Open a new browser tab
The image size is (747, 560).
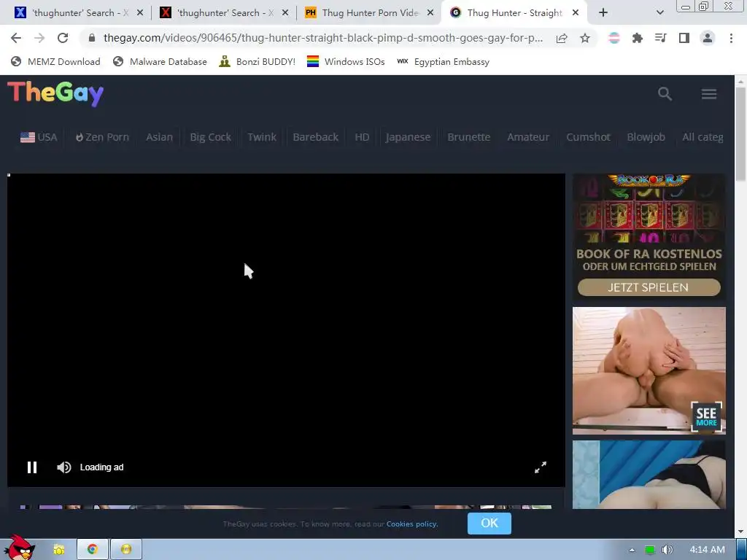[x=603, y=13]
